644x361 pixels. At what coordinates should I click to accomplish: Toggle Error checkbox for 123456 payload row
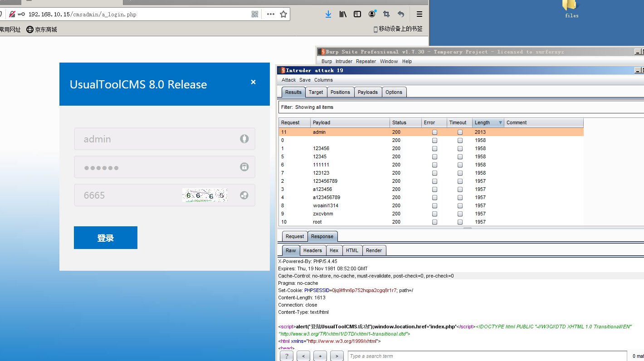point(434,148)
